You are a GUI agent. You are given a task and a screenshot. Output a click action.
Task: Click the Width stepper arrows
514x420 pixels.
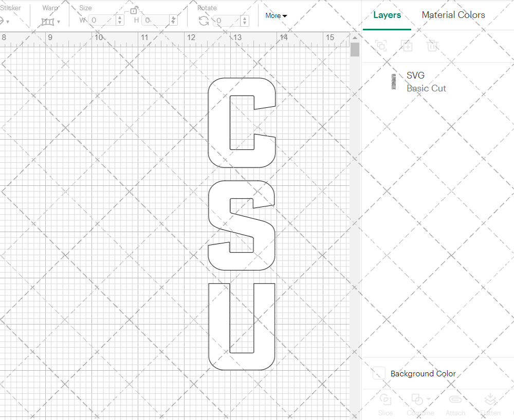point(120,21)
